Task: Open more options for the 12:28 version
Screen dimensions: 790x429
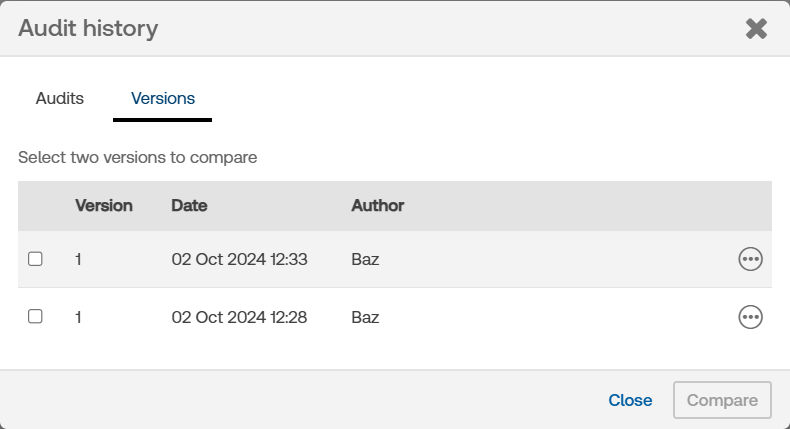Action: tap(750, 317)
